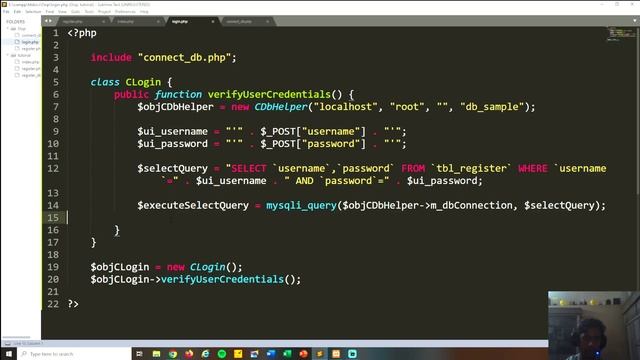
Task: Close the index.php tab
Action: point(158,22)
